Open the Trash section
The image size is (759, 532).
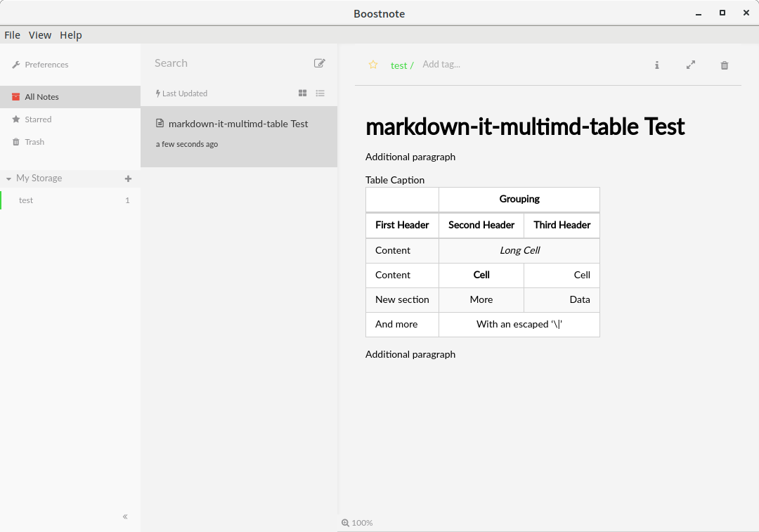(70, 142)
